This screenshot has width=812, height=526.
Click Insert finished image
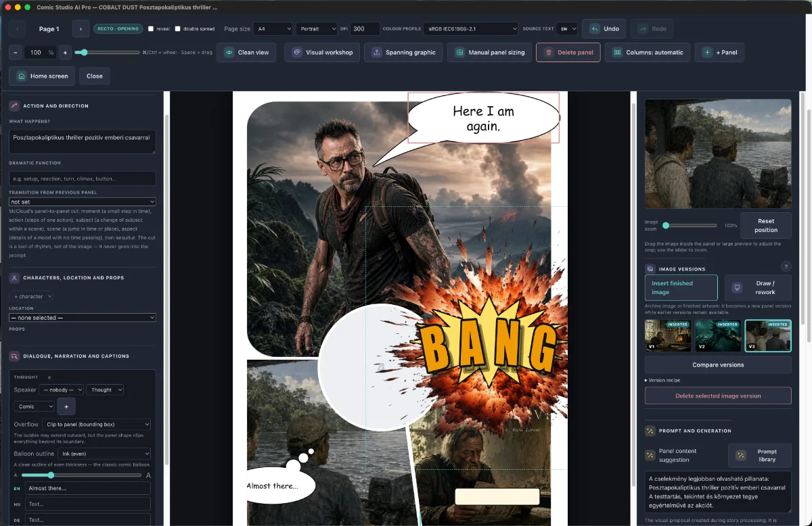(x=681, y=287)
